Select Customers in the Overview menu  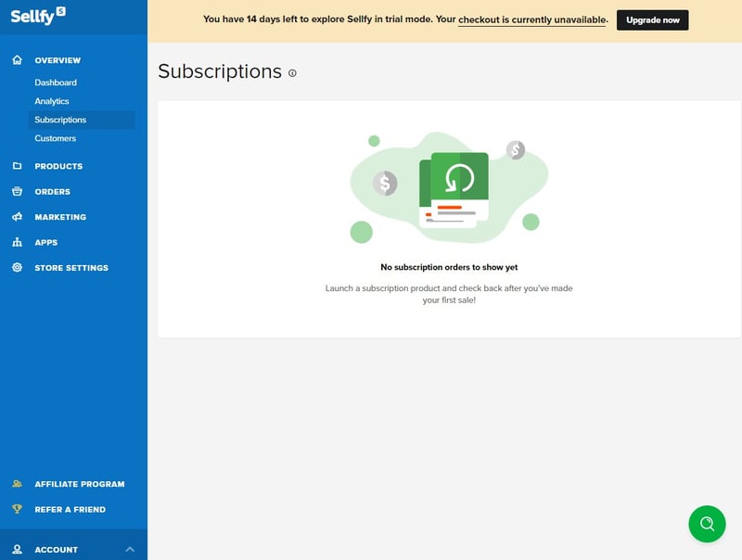tap(56, 138)
